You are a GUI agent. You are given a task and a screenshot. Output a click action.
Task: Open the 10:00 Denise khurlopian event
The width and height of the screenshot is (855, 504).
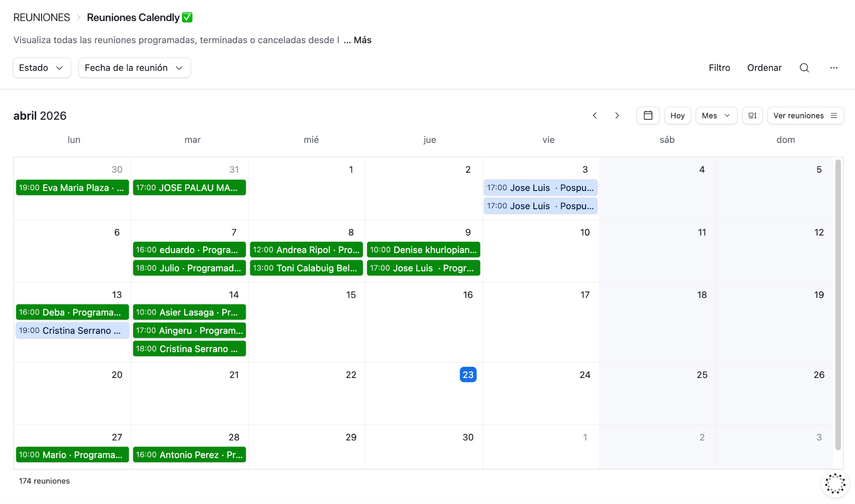coord(423,250)
